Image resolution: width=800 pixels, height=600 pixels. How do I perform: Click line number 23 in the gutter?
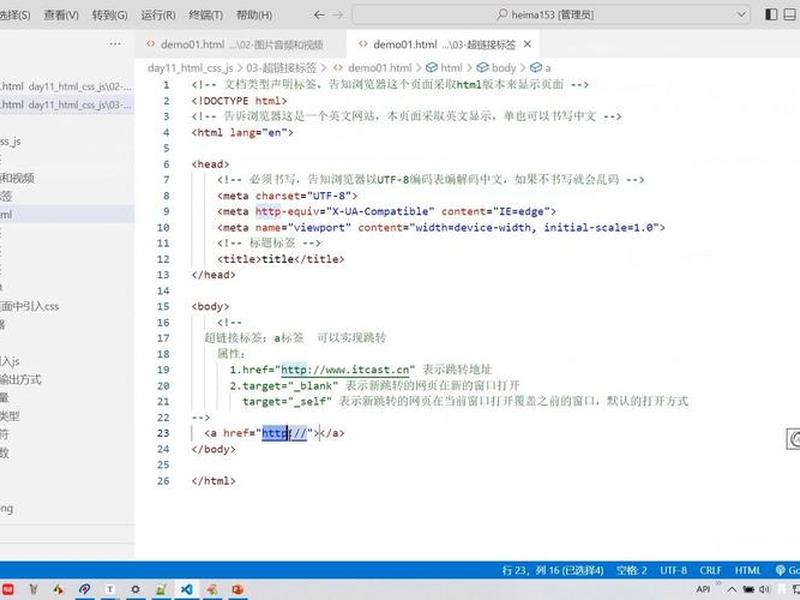coord(163,433)
